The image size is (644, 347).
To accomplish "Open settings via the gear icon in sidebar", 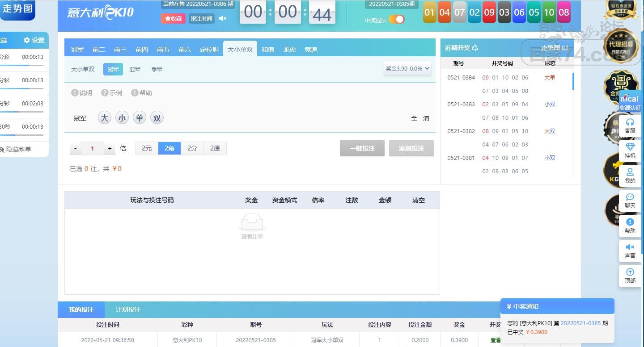I will click(x=27, y=40).
